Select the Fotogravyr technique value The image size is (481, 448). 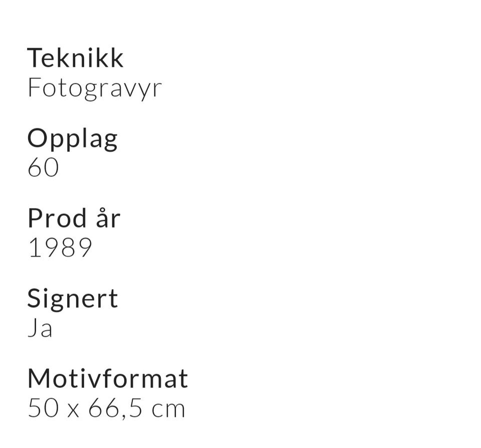point(94,88)
